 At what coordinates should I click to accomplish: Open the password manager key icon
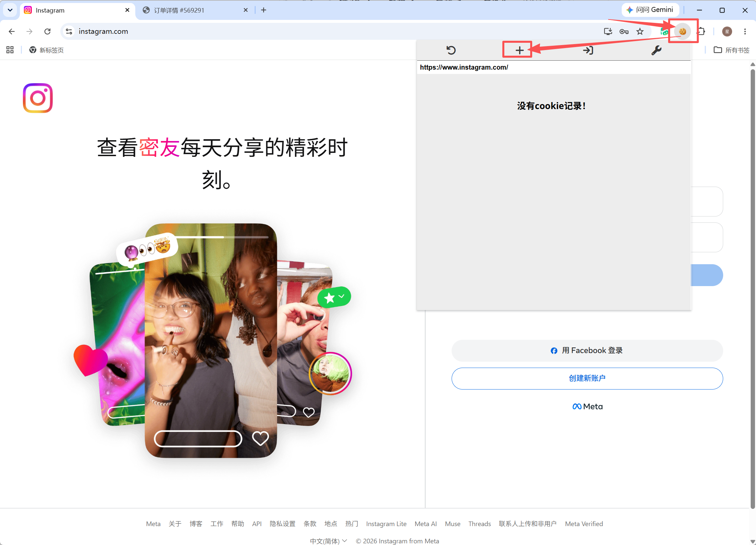624,31
